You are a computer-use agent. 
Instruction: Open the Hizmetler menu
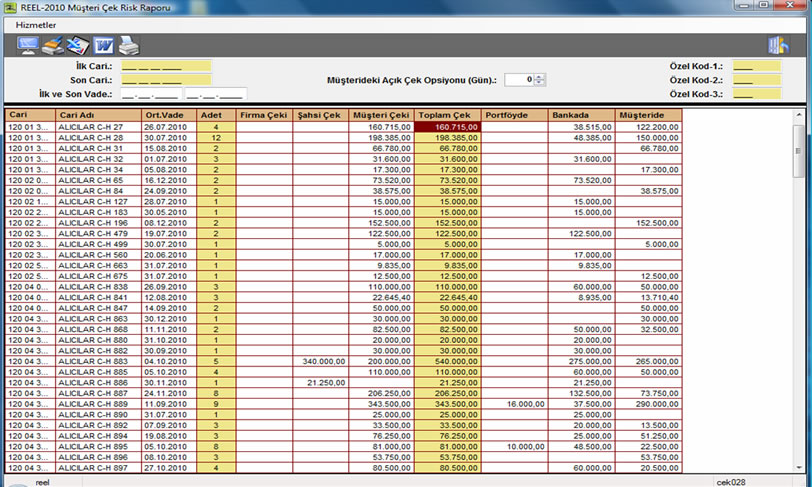(36, 25)
